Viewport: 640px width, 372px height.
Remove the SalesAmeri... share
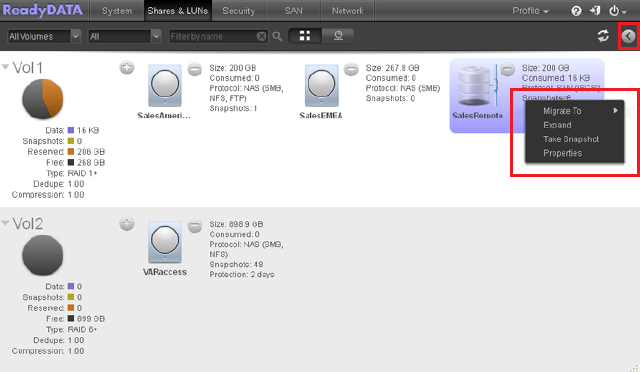(195, 69)
